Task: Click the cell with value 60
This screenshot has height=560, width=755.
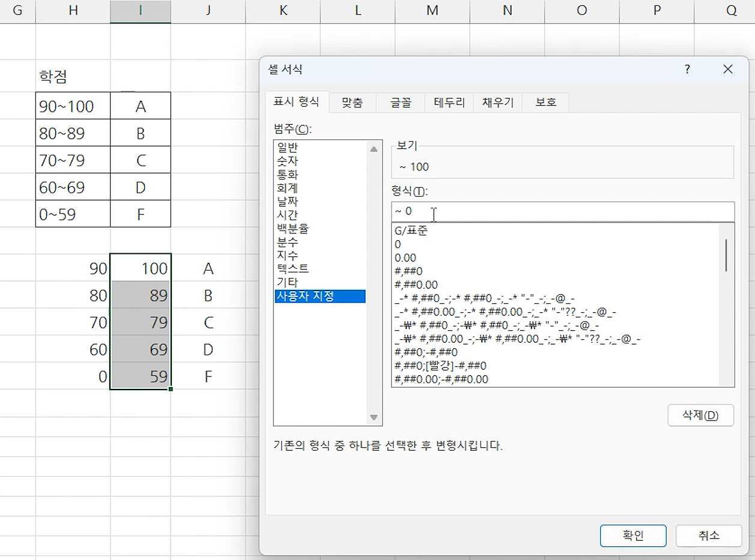Action: click(73, 349)
